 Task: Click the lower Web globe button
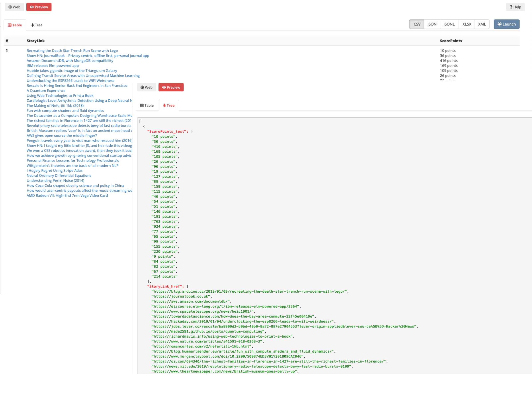tap(147, 87)
